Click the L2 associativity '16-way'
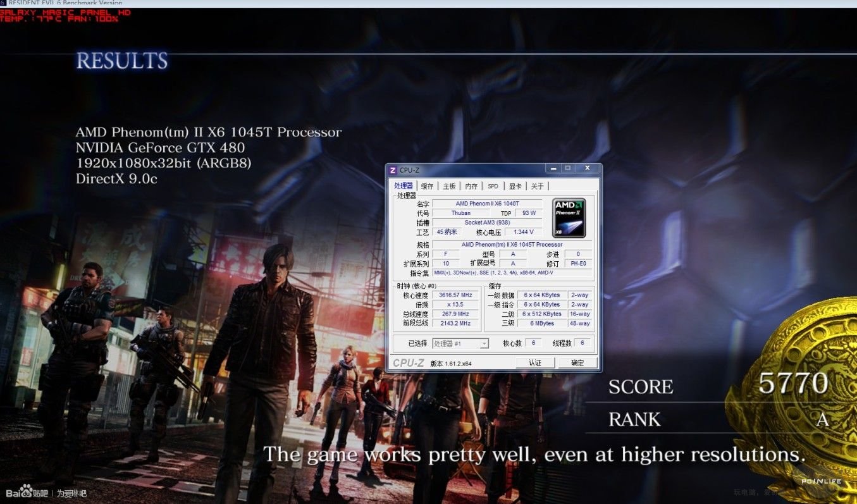Image resolution: width=857 pixels, height=504 pixels. pyautogui.click(x=579, y=314)
